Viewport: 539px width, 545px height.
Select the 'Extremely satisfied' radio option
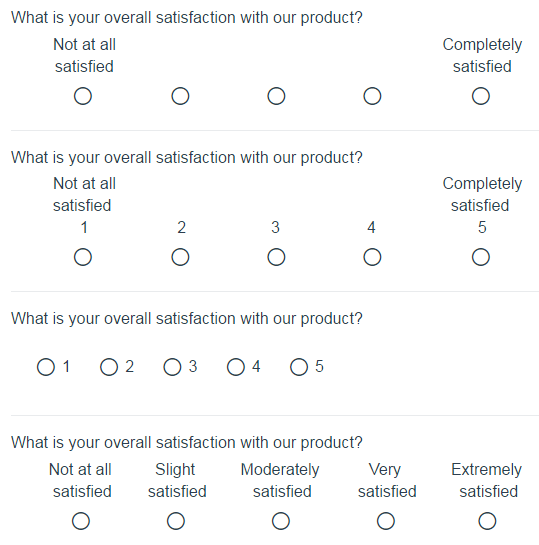point(487,521)
